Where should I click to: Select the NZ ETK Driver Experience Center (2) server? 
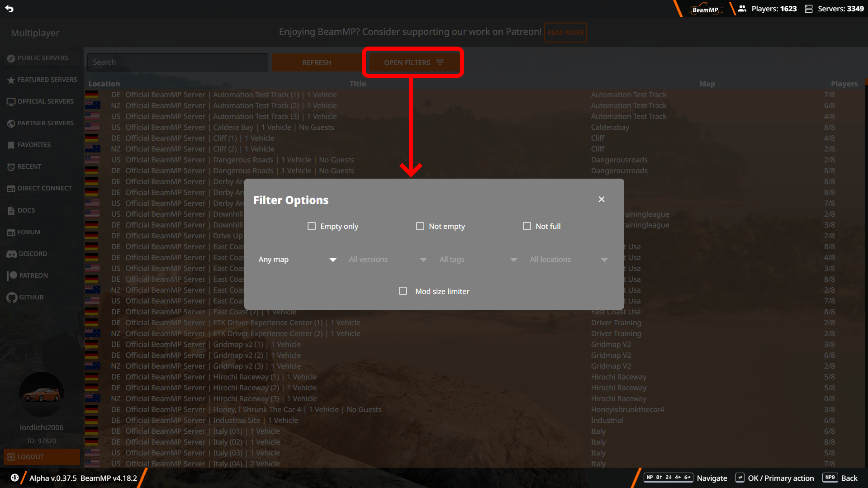[x=475, y=334]
